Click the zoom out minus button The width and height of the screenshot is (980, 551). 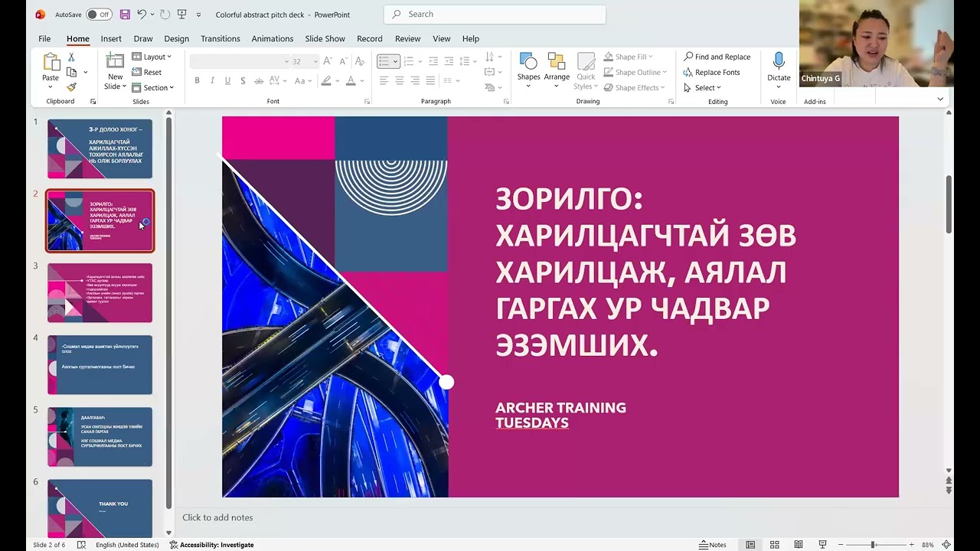pyautogui.click(x=840, y=545)
